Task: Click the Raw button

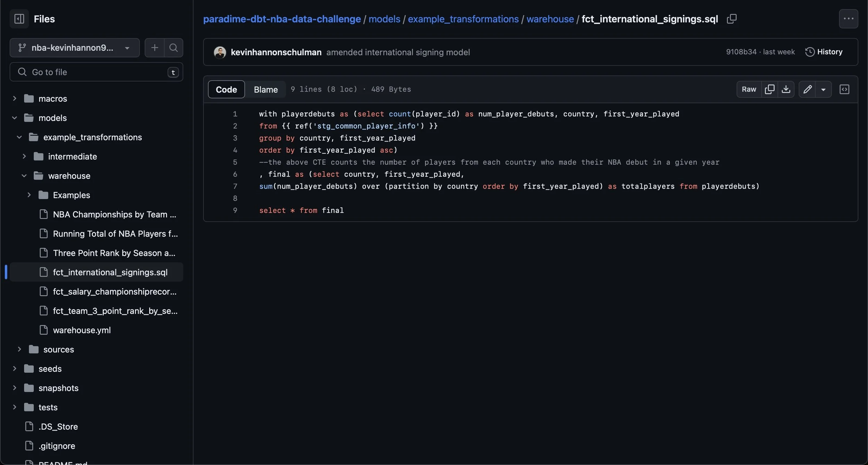Action: coord(749,89)
